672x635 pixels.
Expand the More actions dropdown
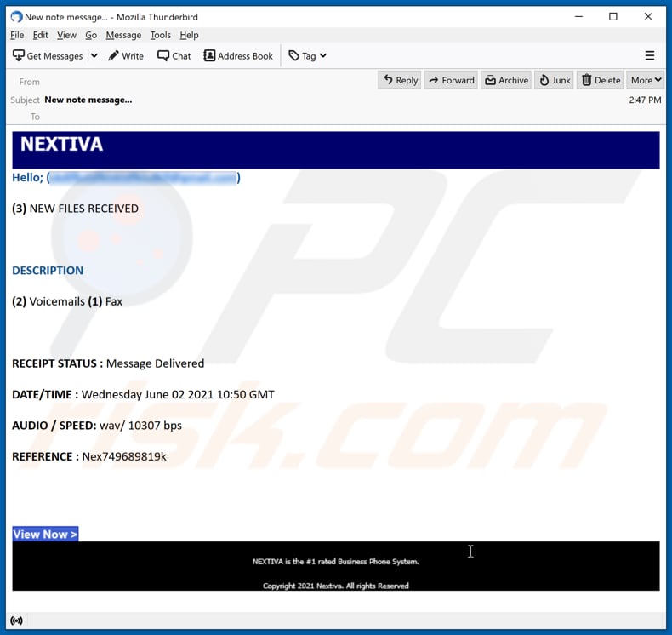click(646, 80)
